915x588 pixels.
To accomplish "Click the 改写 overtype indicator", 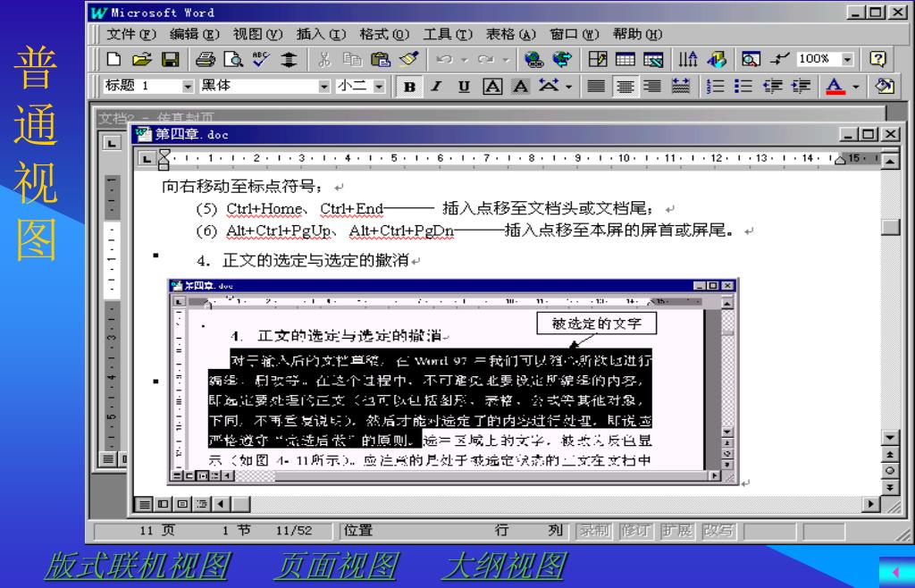I will pyautogui.click(x=718, y=530).
